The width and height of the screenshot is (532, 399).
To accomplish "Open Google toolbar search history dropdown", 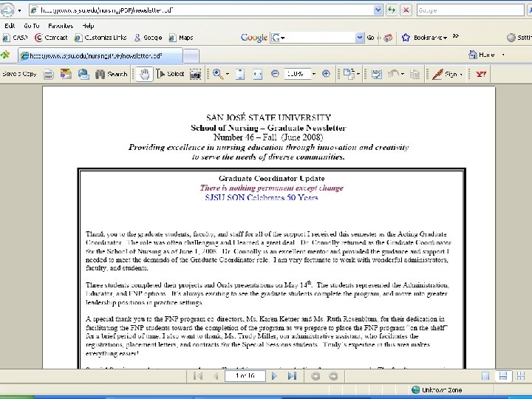I will [360, 38].
